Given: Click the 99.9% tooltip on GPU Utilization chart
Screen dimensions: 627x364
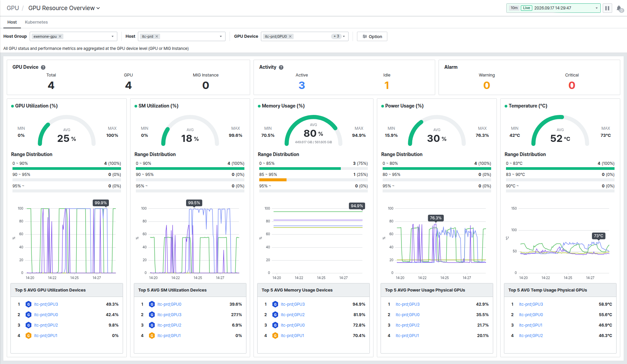Looking at the screenshot, I should pos(100,203).
